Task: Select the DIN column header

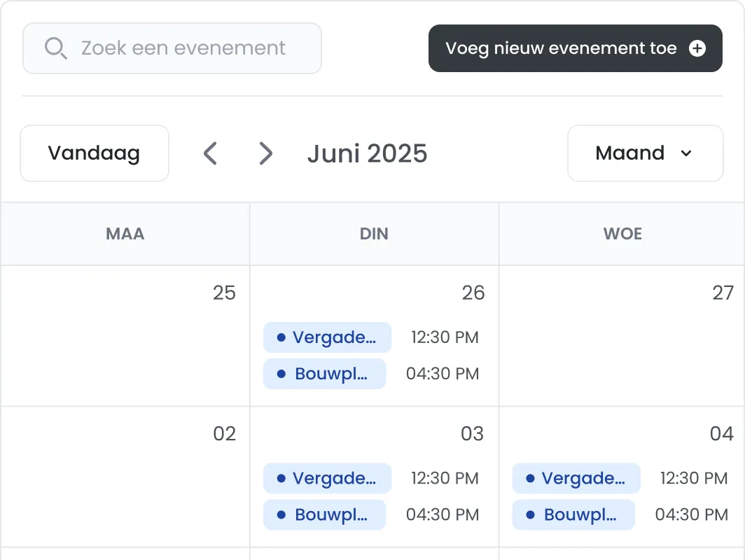Action: click(374, 234)
